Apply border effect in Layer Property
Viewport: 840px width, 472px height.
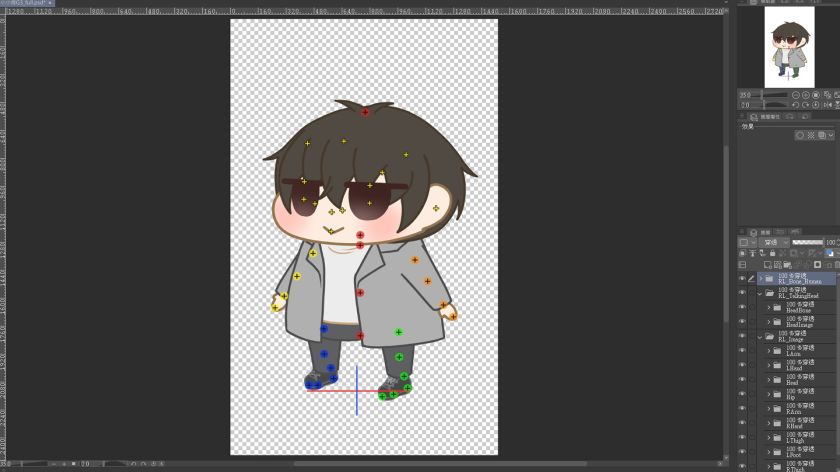pyautogui.click(x=800, y=135)
